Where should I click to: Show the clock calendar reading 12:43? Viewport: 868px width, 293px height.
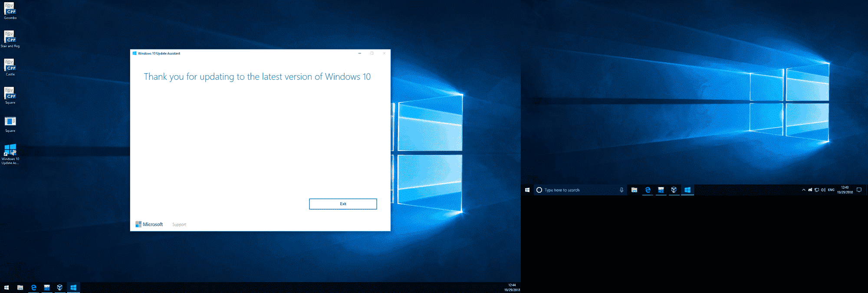coord(845,190)
